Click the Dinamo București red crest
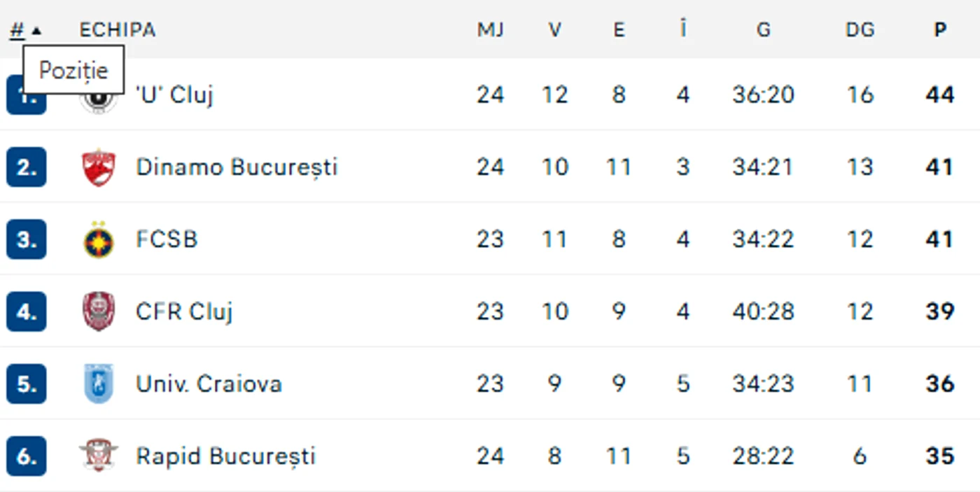The height and width of the screenshot is (492, 980). point(99,167)
